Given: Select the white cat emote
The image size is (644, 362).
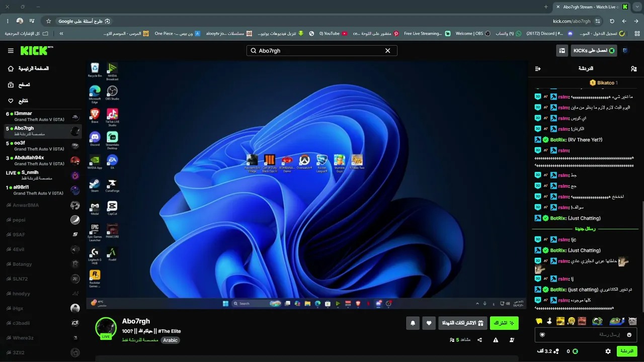Looking at the screenshot, I should 632,321.
